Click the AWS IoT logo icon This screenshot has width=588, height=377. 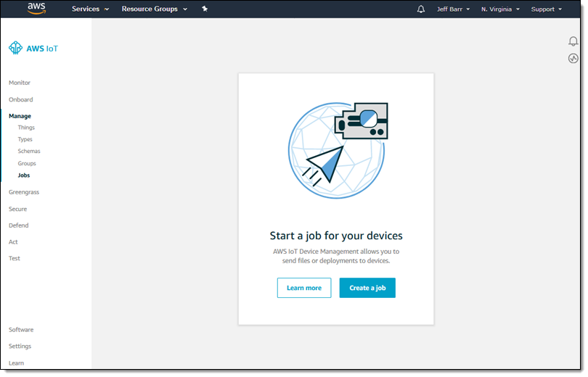(15, 49)
